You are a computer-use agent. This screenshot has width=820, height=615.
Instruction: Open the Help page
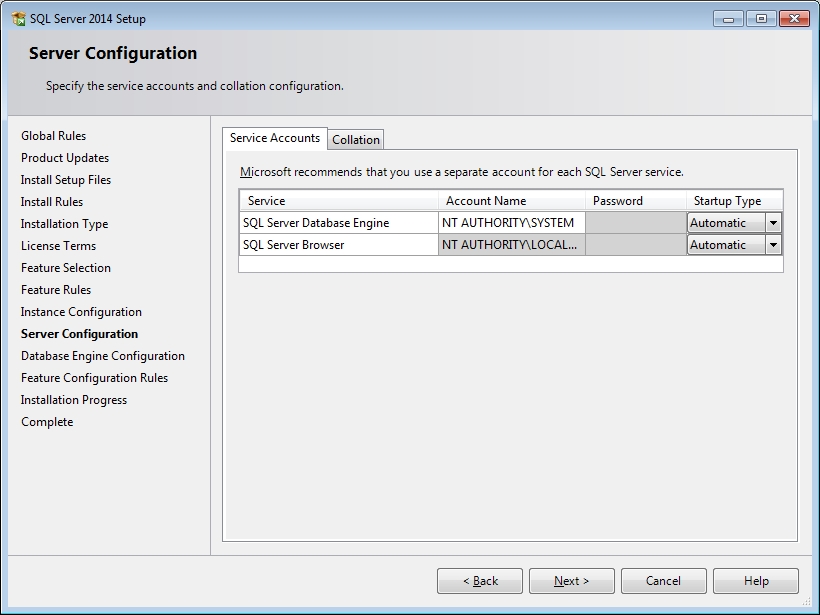click(x=755, y=580)
